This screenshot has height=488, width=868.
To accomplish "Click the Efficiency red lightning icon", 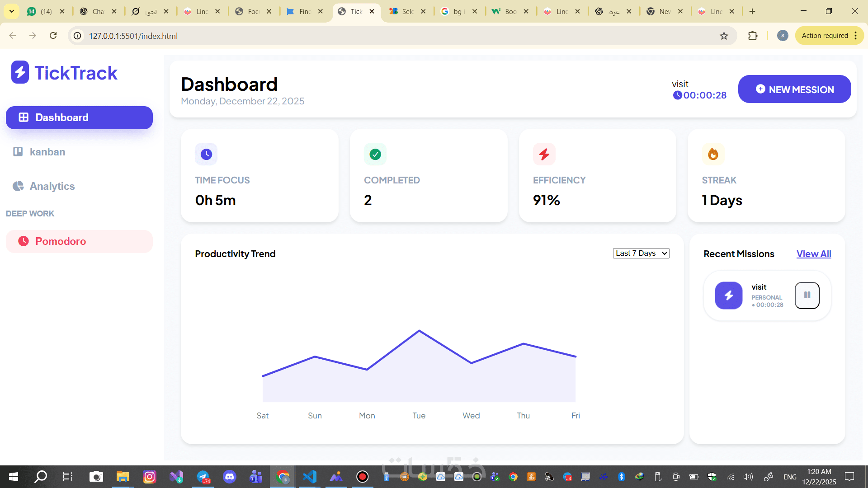I will (x=544, y=155).
